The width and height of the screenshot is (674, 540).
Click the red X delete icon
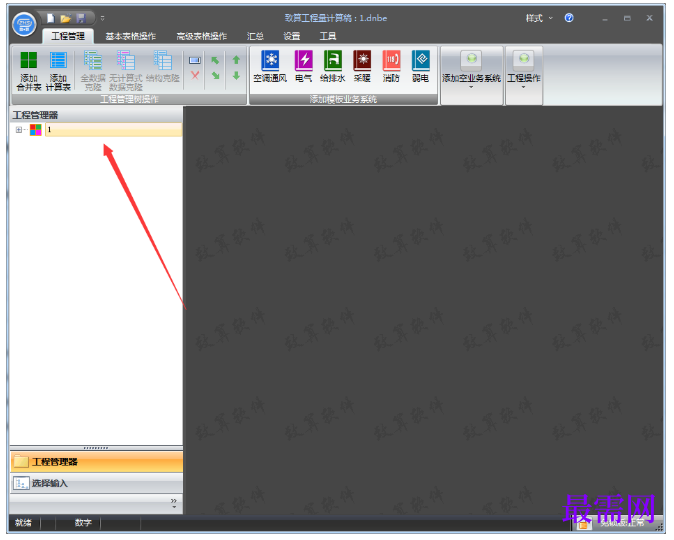click(x=195, y=75)
